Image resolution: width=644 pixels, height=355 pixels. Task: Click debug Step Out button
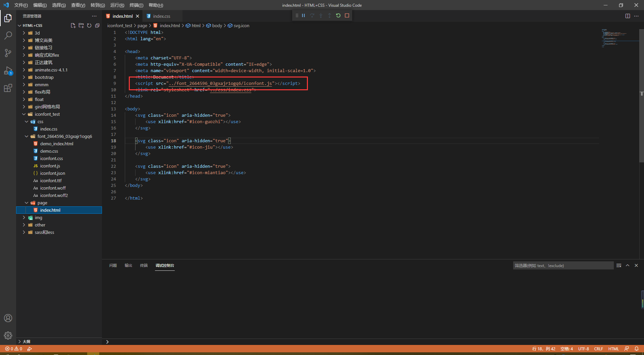pyautogui.click(x=329, y=15)
